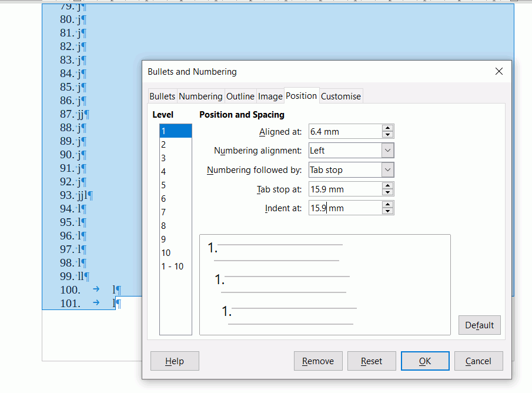Expand the Numbering followed by dropdown
532x393 pixels.
pyautogui.click(x=387, y=170)
